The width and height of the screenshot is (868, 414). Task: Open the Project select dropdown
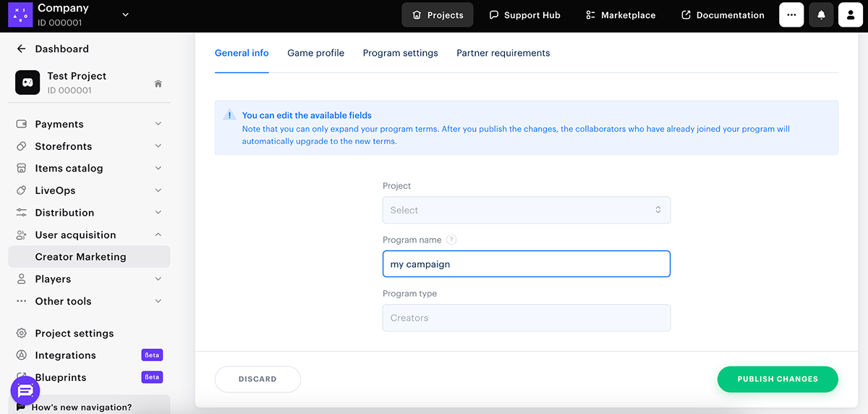tap(526, 210)
